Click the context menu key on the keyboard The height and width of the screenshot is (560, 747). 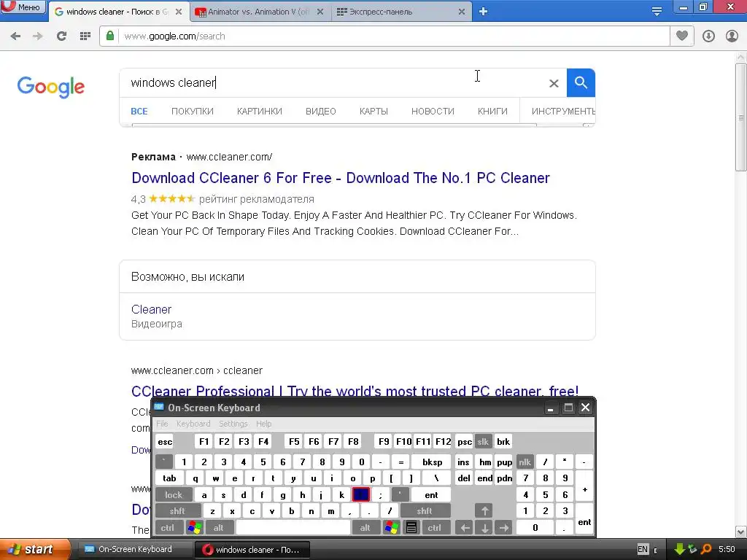pos(411,528)
